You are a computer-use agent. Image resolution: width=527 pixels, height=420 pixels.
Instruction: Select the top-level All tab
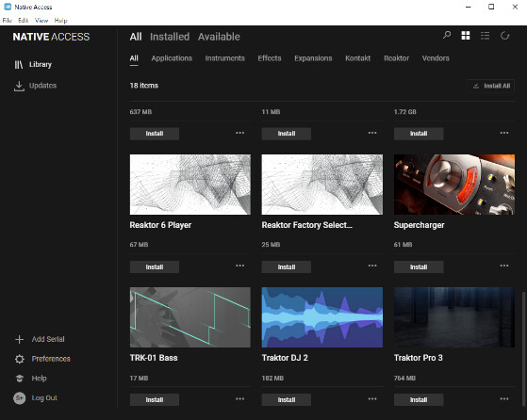pyautogui.click(x=136, y=37)
